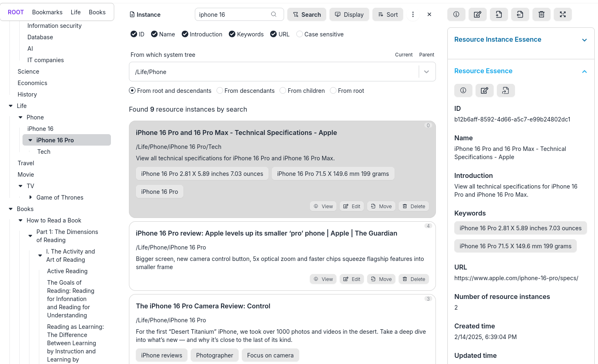Open the Camera Review: Control instance title

(x=203, y=306)
